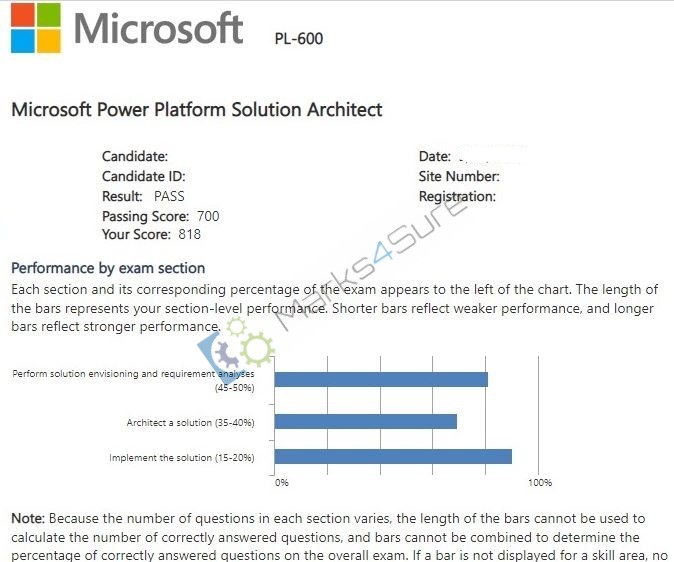Click the Implement the solution bar
The image size is (674, 562).
click(x=393, y=456)
